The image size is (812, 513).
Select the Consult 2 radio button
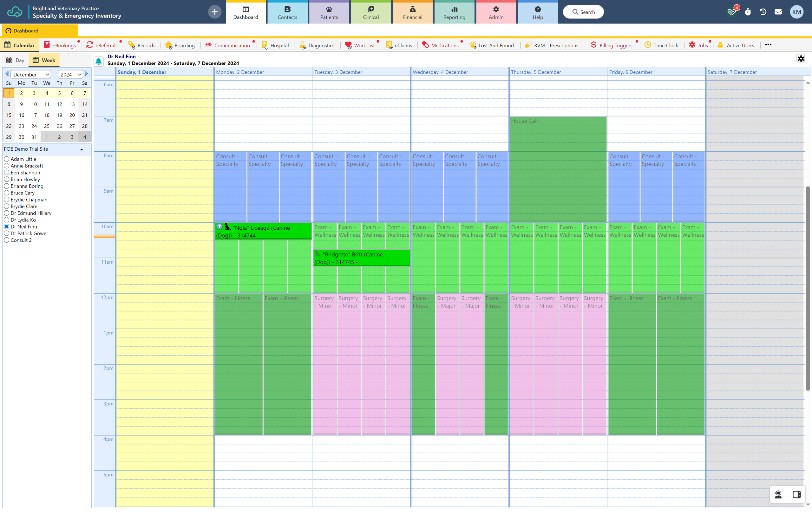coord(6,240)
